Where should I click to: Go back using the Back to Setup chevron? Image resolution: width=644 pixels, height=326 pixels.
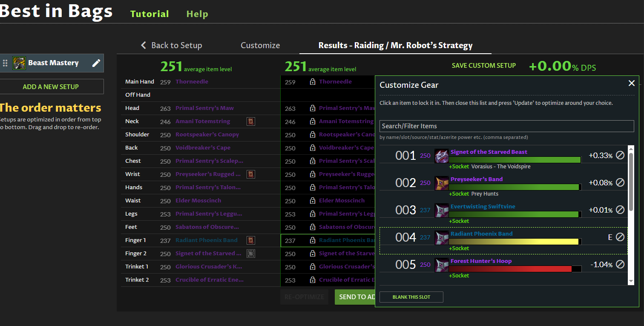coord(144,45)
